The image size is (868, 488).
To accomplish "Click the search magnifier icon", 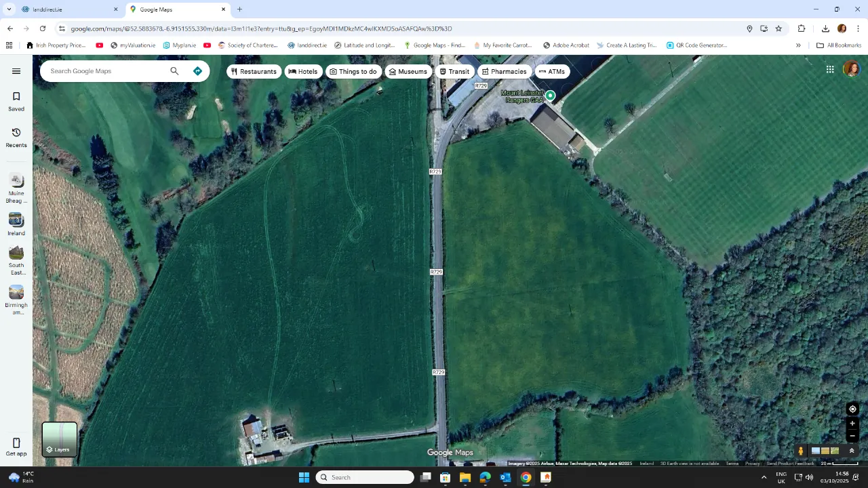I will click(174, 70).
